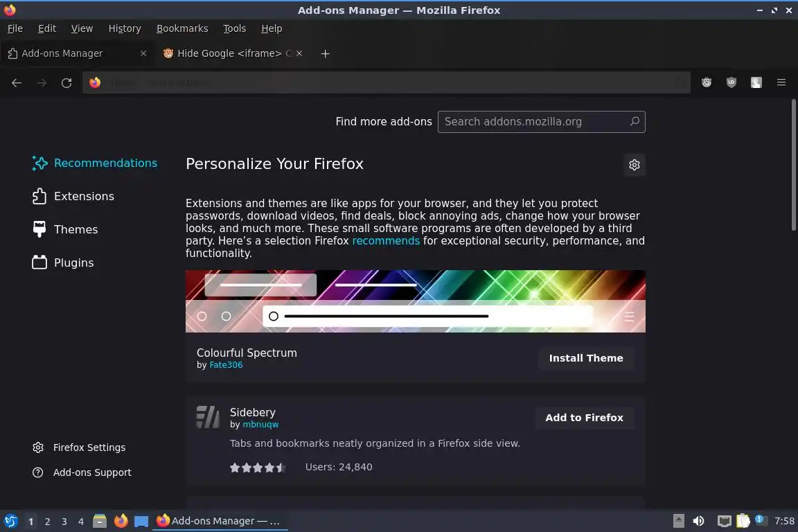Select Themes in the sidebar
This screenshot has height=532, width=798.
(65, 229)
